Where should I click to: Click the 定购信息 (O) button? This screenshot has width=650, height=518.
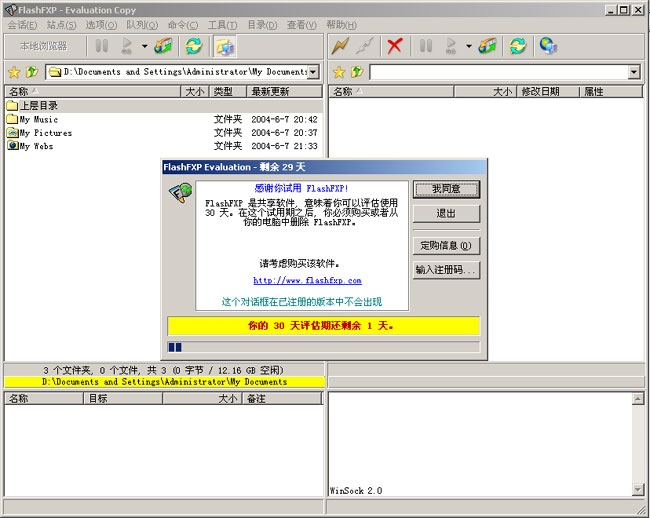446,245
